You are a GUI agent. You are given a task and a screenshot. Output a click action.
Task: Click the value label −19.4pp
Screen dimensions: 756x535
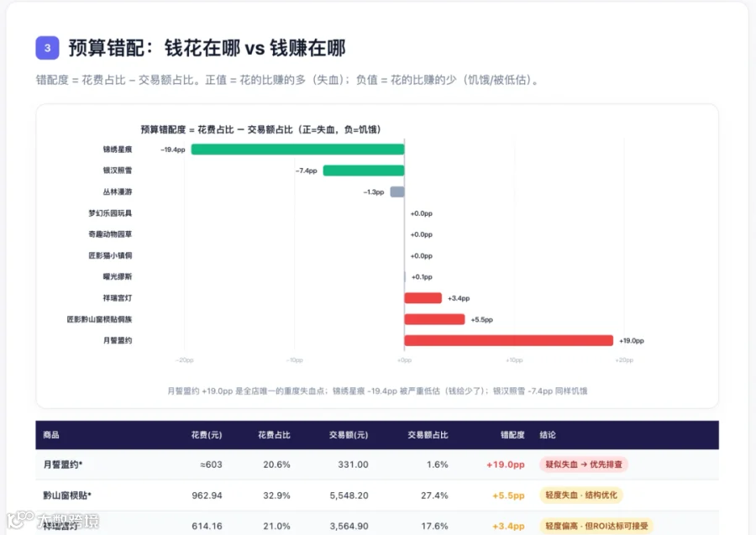pos(173,149)
